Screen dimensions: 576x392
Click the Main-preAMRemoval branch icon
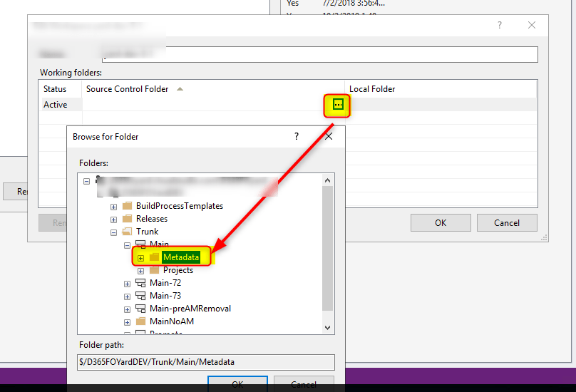[140, 309]
